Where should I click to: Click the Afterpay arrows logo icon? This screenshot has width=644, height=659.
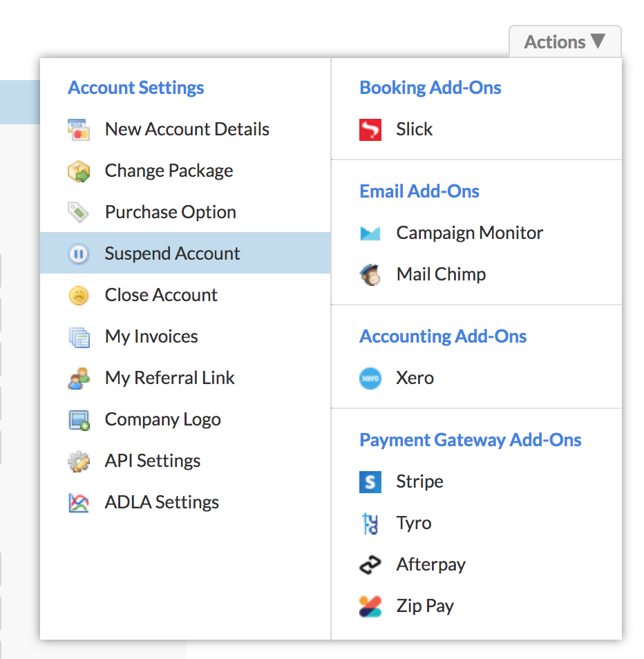[370, 565]
